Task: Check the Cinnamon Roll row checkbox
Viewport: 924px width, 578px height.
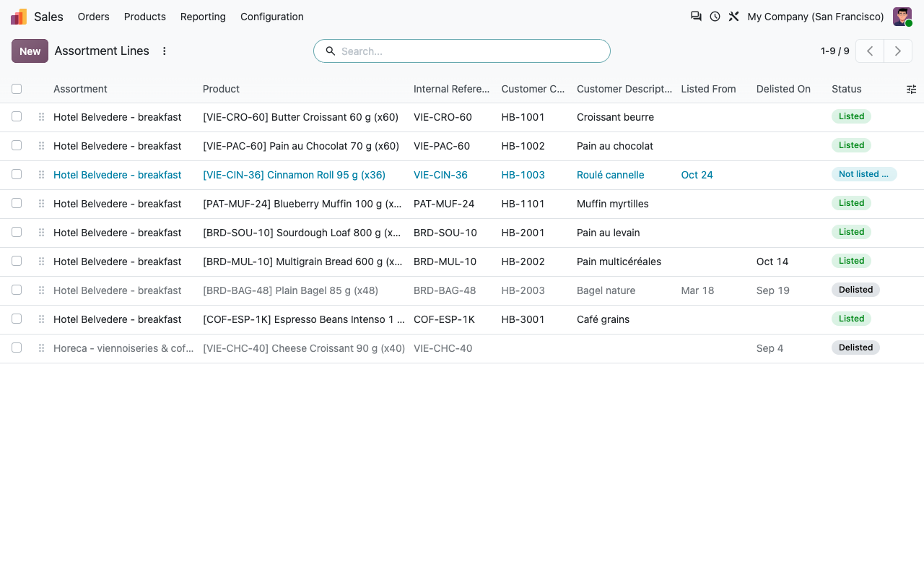Action: [17, 175]
